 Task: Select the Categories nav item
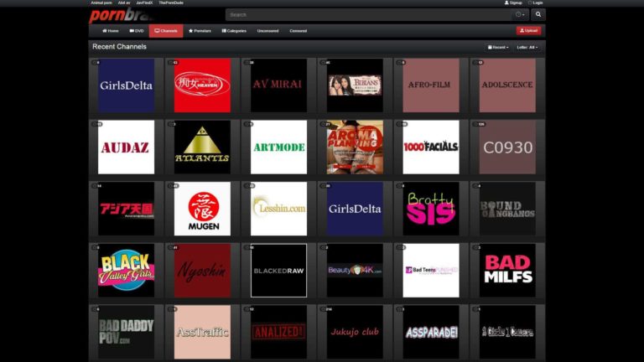coord(234,31)
